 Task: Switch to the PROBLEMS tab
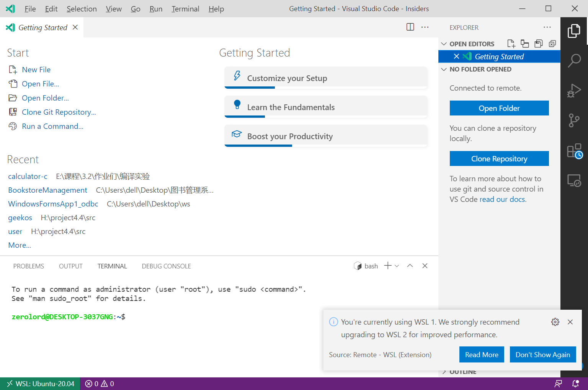click(28, 266)
